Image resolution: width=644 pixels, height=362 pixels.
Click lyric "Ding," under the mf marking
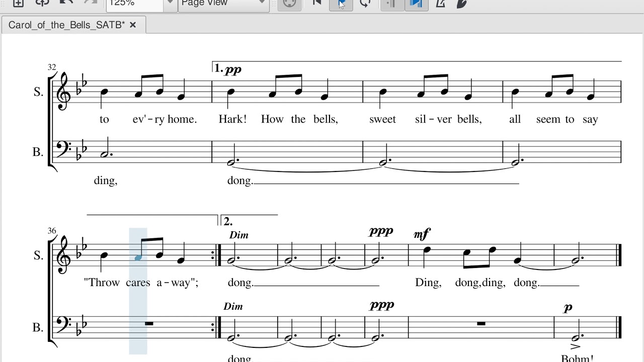coord(428,283)
